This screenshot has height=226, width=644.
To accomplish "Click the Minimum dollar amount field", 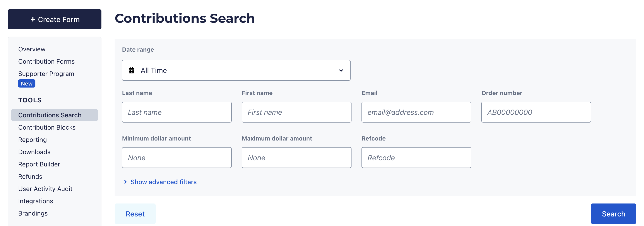I will [x=177, y=158].
